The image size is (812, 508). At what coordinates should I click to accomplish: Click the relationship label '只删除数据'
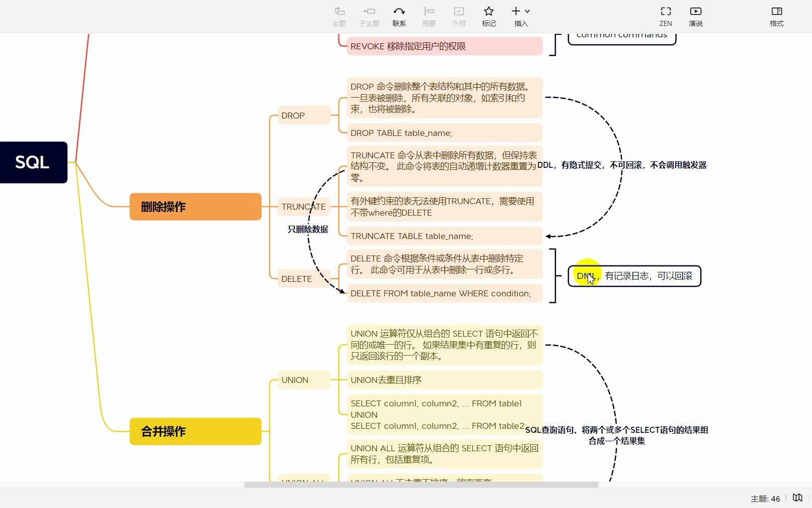point(308,229)
